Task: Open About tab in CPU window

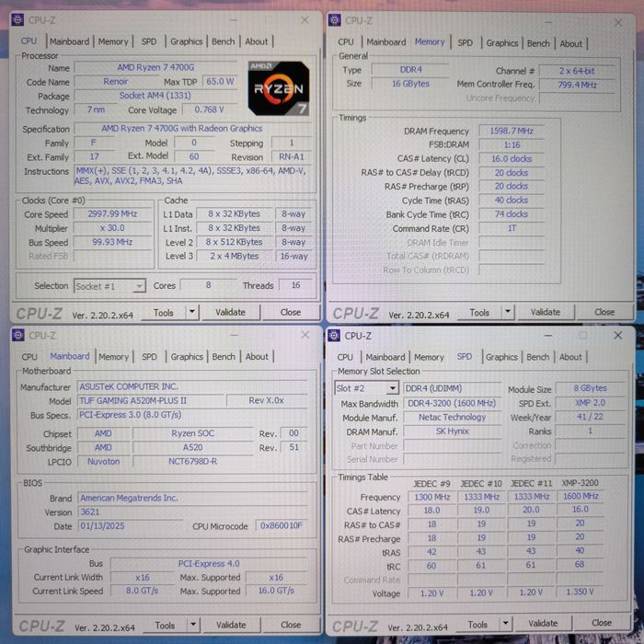Action: (x=257, y=41)
